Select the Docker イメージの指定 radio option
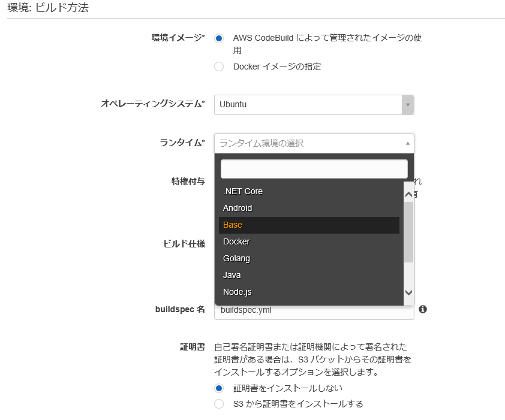Screen dimensions: 505x420 [219, 67]
